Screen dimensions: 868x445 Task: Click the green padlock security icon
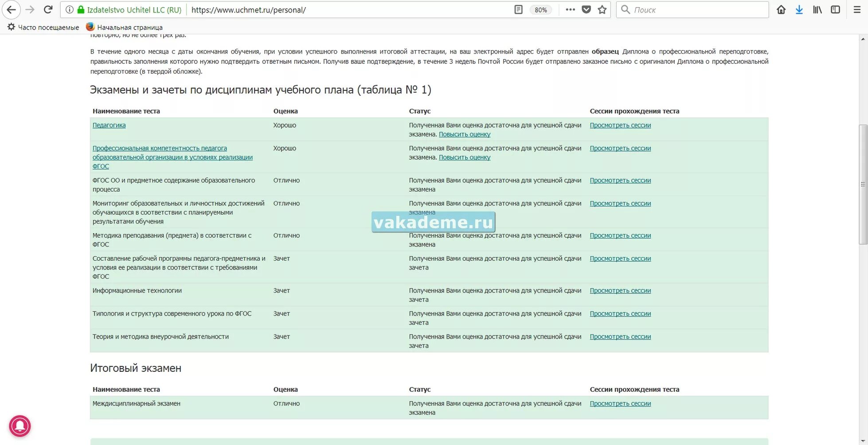[81, 10]
